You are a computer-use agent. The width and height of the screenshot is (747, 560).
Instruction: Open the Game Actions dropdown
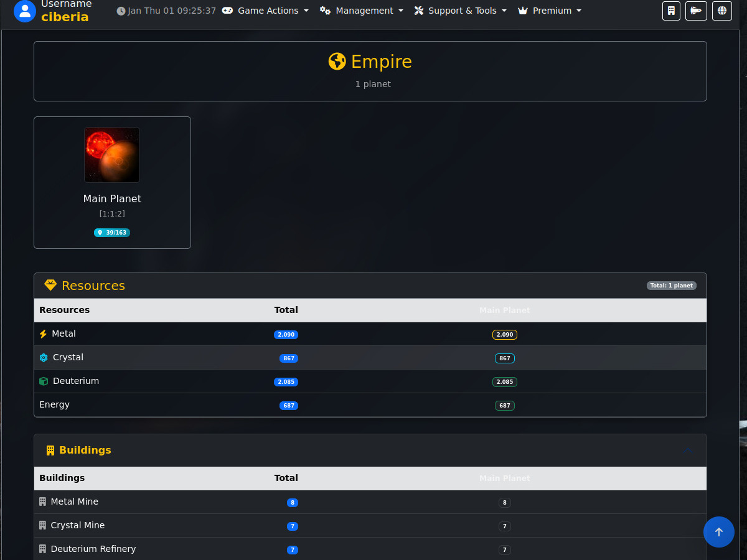click(x=266, y=11)
